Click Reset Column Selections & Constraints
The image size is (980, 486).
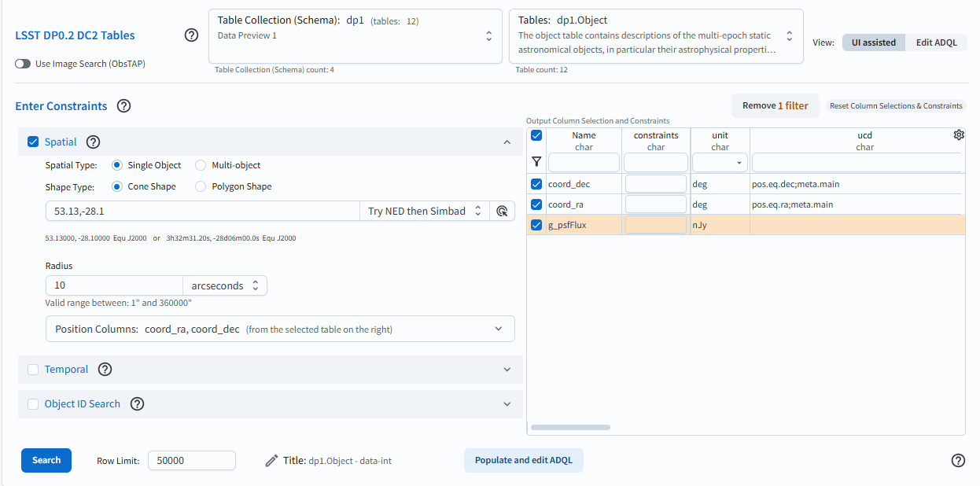tap(896, 105)
